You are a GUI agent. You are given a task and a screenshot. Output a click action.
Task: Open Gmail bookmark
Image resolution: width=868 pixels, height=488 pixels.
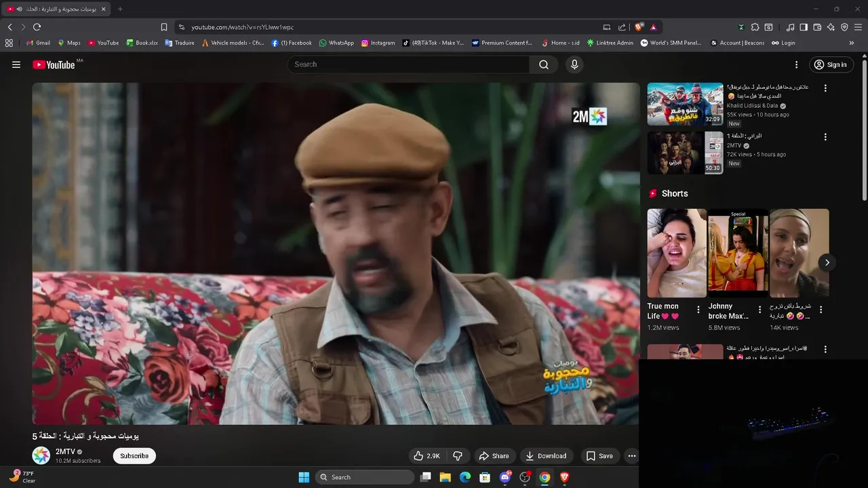[x=38, y=43]
